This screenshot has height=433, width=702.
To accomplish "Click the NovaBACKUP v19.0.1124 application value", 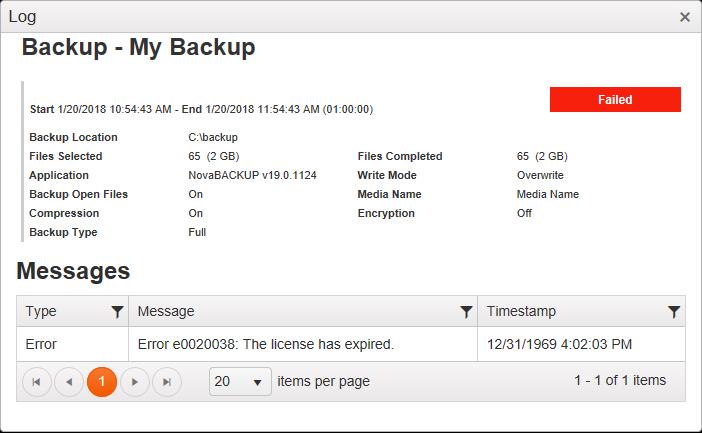I will pyautogui.click(x=252, y=175).
